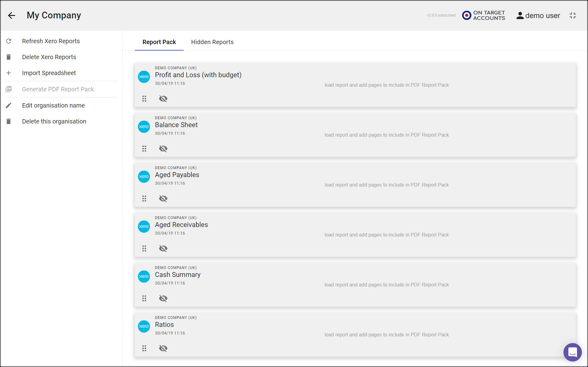Hide the Ratios report

(163, 348)
